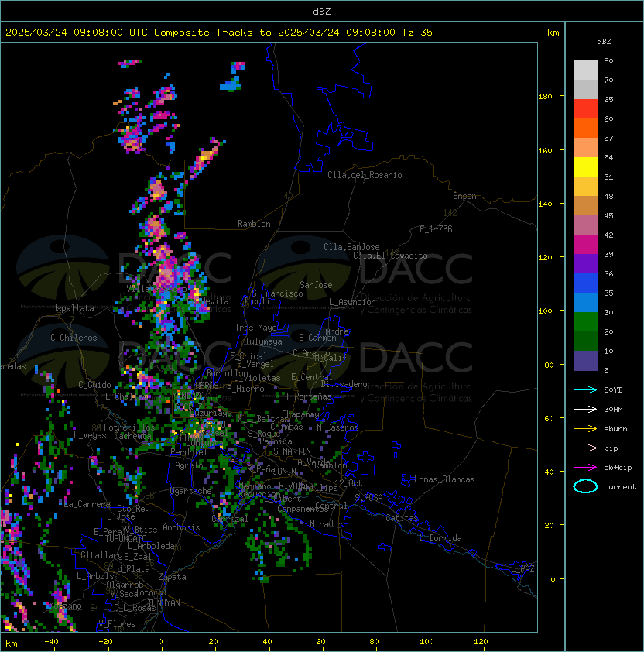Select the 'Zapata' map label
This screenshot has width=644, height=652.
pyautogui.click(x=172, y=577)
